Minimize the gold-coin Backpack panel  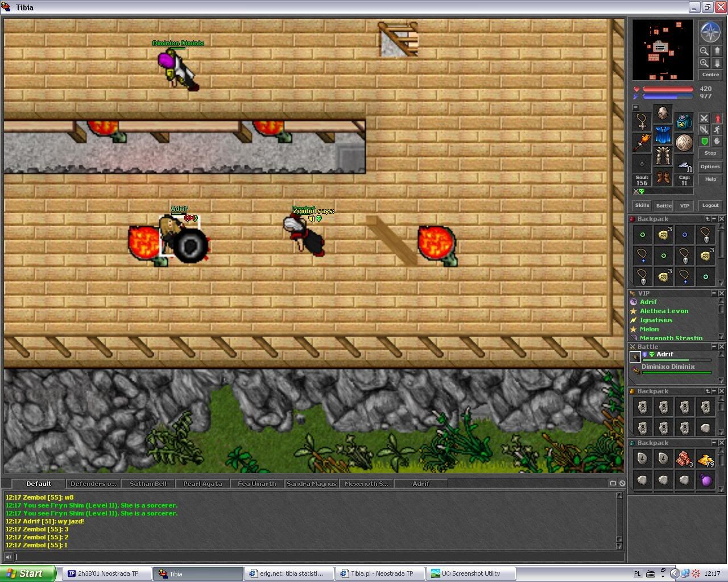coord(714,443)
